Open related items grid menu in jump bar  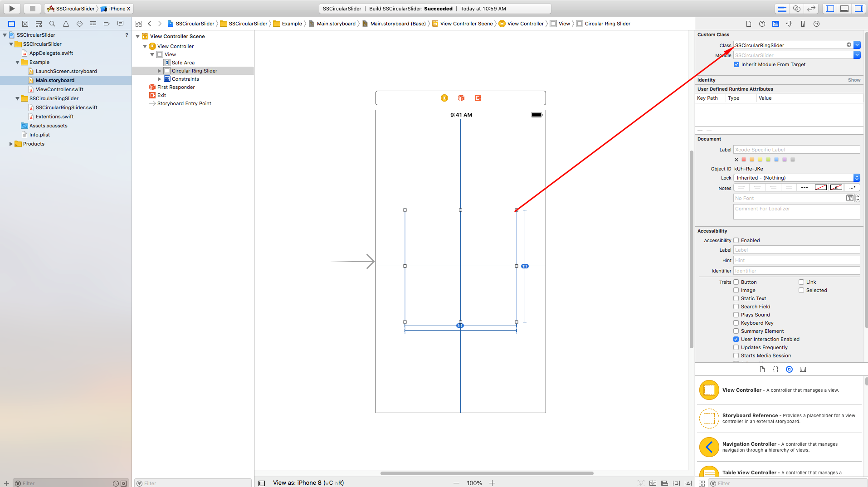coord(139,24)
